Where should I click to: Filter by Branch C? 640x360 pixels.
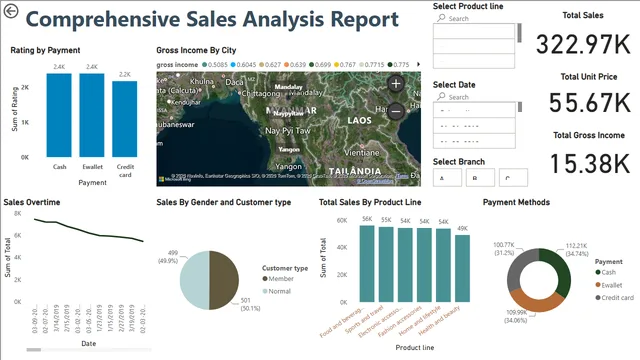pyautogui.click(x=513, y=178)
